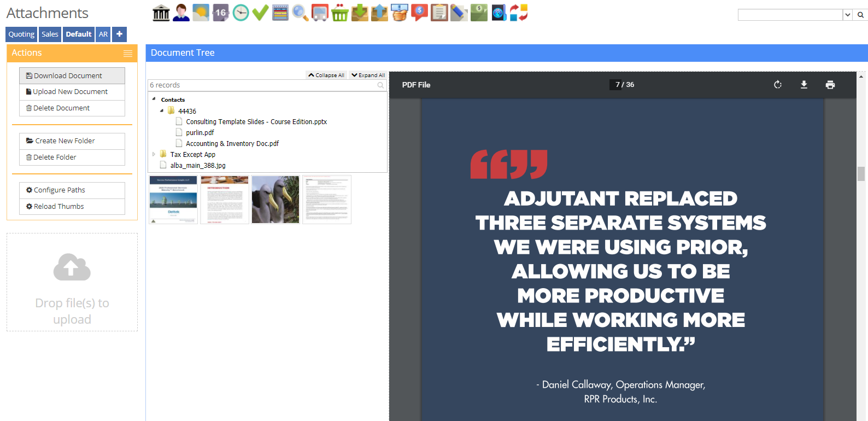This screenshot has width=868, height=421.
Task: Open the Deltek report thumbnail
Action: pos(173,200)
